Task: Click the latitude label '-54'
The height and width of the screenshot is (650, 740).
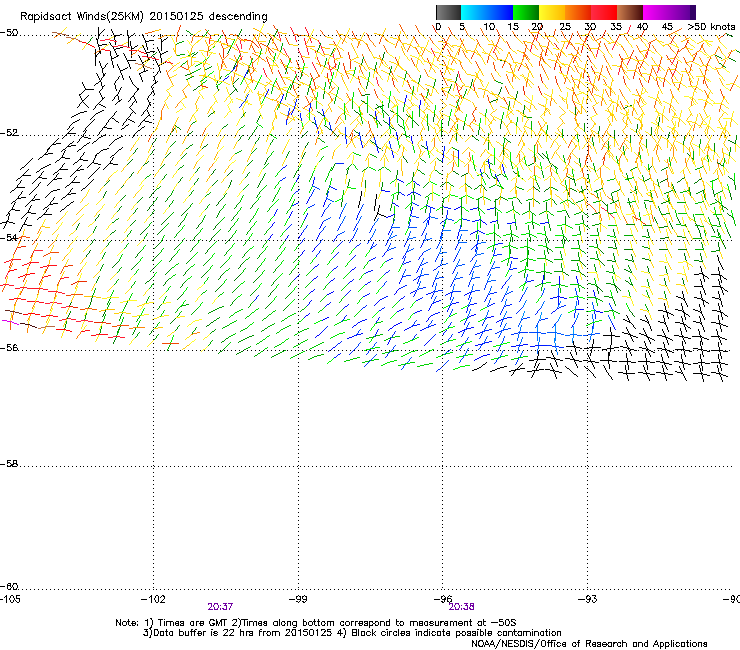Action: 9,238
